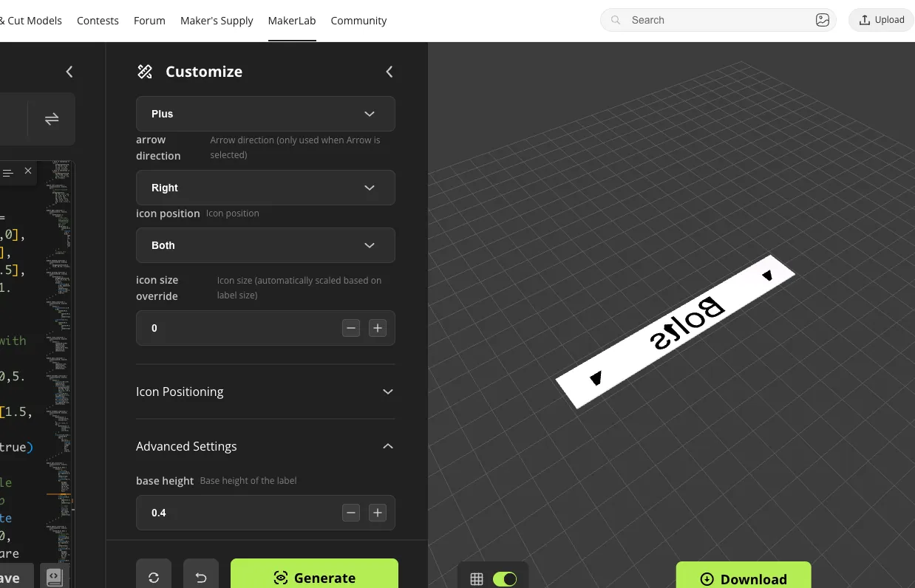Viewport: 915px width, 588px height.
Task: Click the white Bolts label model in the viewer
Action: tap(675, 332)
